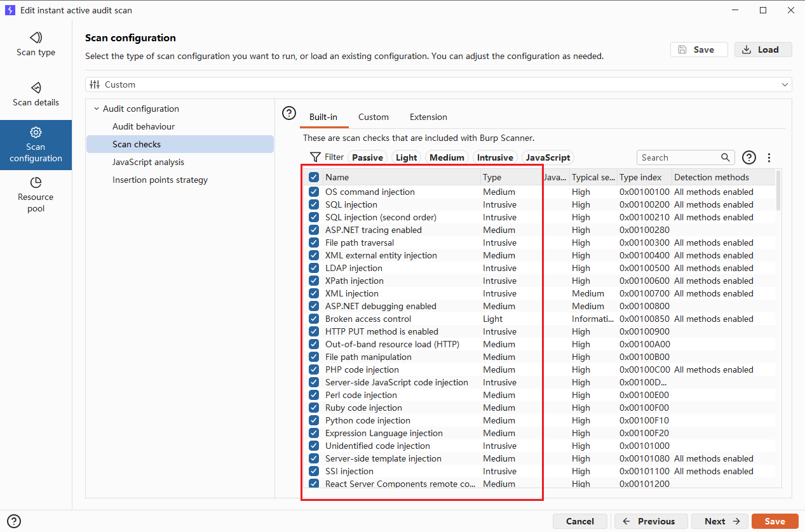Image resolution: width=805 pixels, height=532 pixels.
Task: Select Scan checks in the tree
Action: (180, 144)
